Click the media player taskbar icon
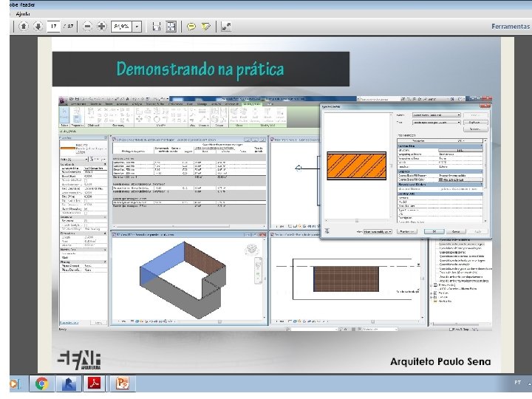 (x=14, y=383)
